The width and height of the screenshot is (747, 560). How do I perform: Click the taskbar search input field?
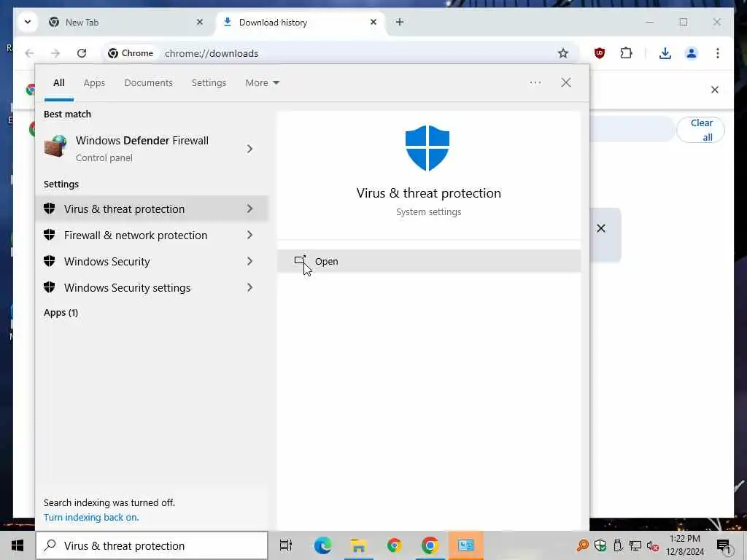click(x=152, y=545)
